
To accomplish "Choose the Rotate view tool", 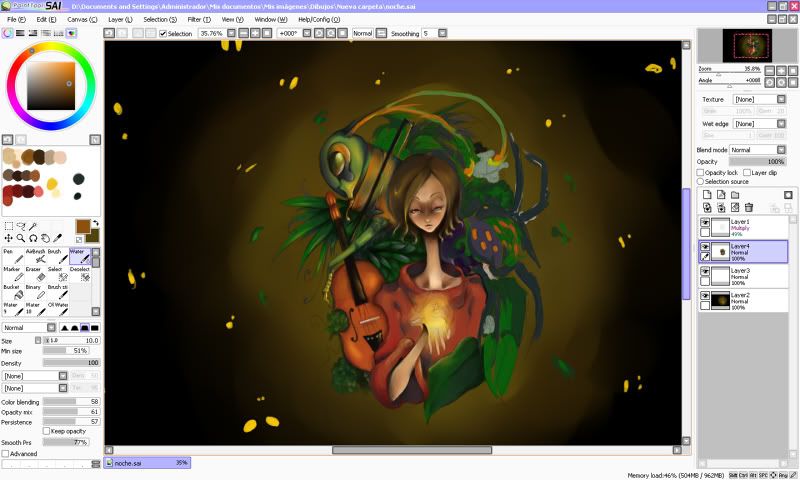I will coord(33,238).
